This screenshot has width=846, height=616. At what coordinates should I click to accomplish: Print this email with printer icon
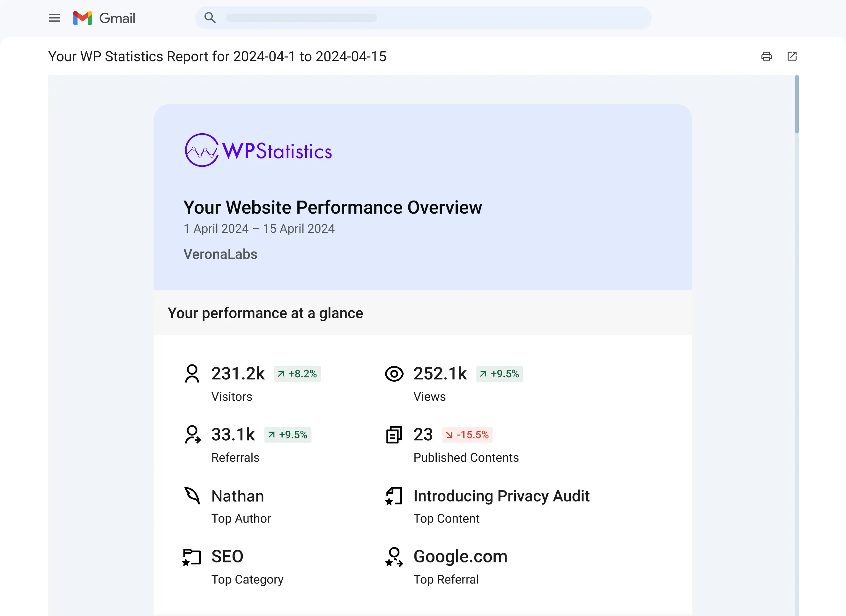766,56
